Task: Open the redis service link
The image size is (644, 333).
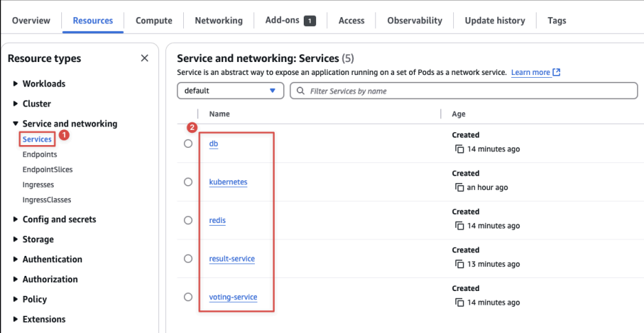Action: click(217, 220)
